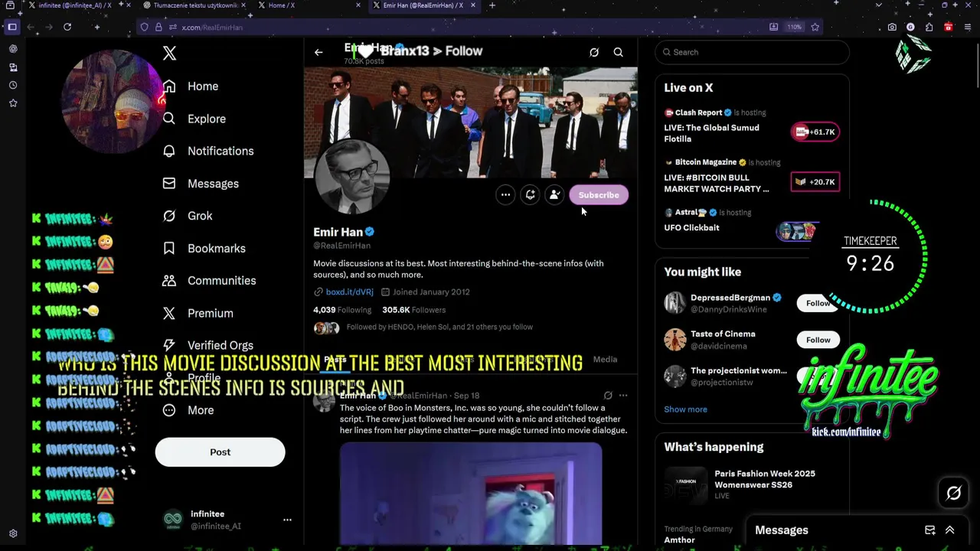Open Messages in X sidebar

201,184
